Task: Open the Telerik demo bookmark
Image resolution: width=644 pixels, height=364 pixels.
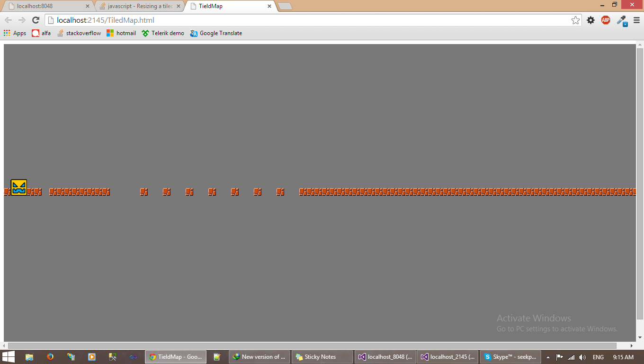Action: pos(163,33)
